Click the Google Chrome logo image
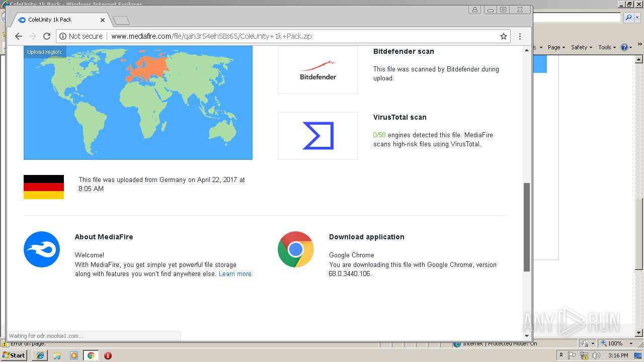The width and height of the screenshot is (644, 362). point(296,249)
